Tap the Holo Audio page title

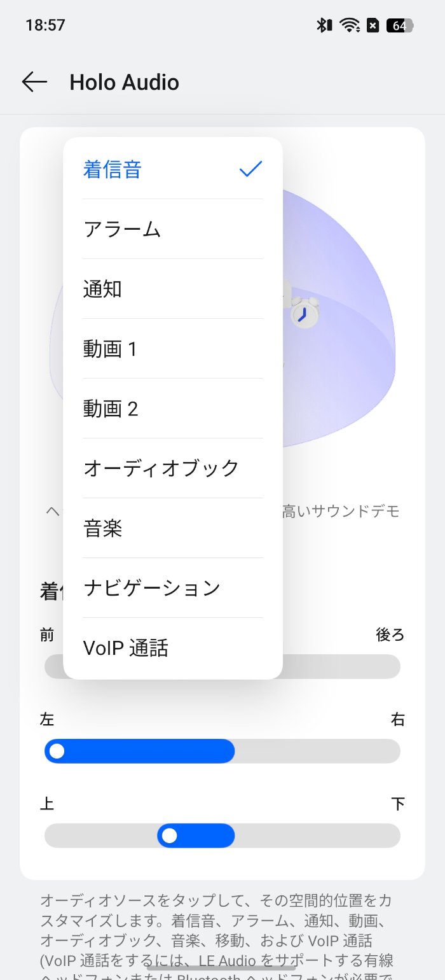pos(125,82)
